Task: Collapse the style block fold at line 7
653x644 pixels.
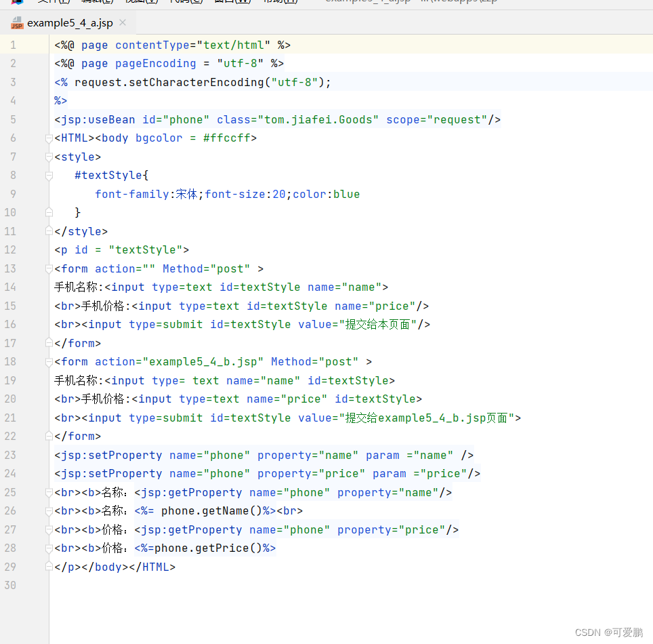Action: click(47, 156)
